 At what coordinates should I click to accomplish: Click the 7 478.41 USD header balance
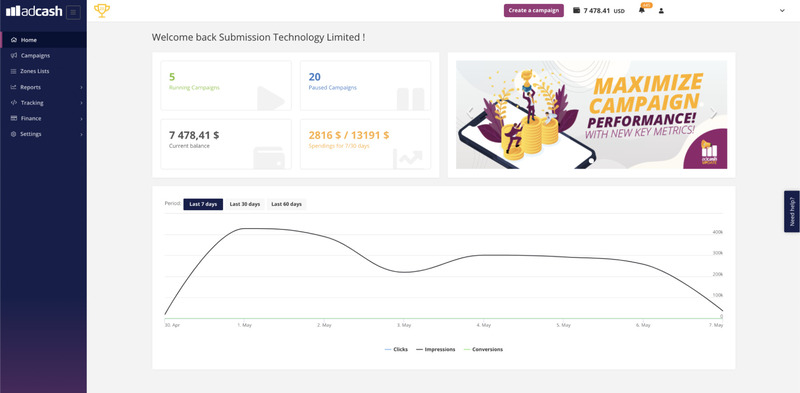[604, 11]
